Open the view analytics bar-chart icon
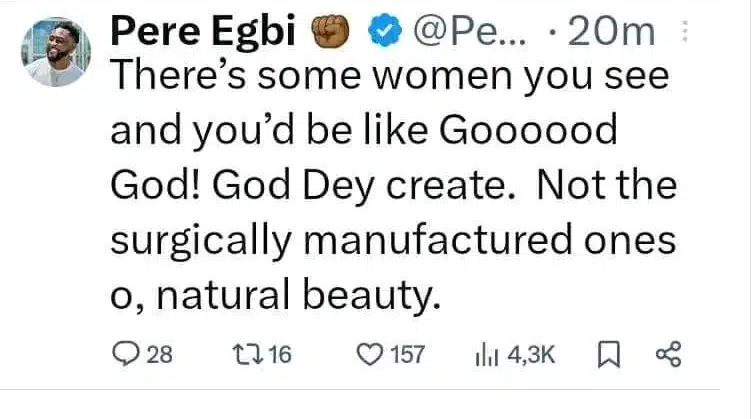This screenshot has width=756, height=419. [487, 353]
